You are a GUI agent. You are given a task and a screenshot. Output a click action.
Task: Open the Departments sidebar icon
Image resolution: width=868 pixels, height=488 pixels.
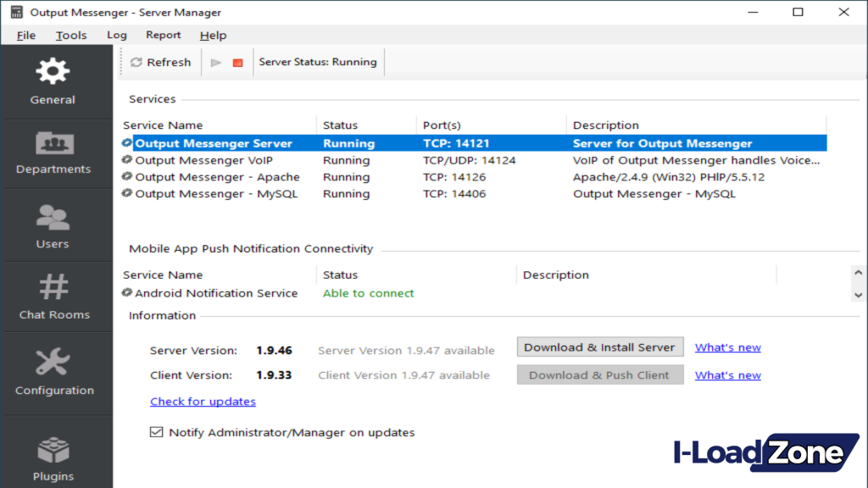[x=54, y=142]
